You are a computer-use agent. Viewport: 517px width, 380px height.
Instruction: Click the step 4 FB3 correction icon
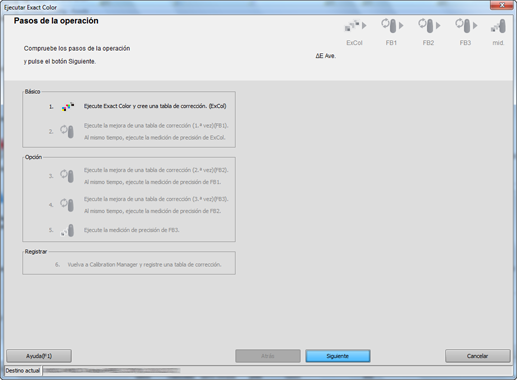67,205
